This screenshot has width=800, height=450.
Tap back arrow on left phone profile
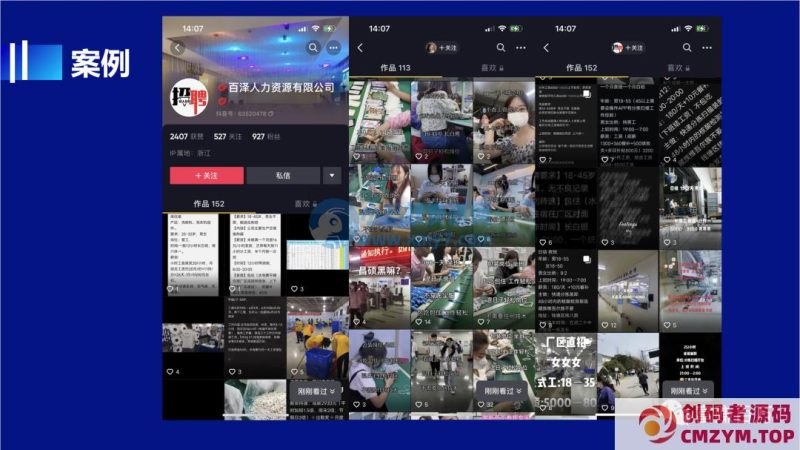178,48
